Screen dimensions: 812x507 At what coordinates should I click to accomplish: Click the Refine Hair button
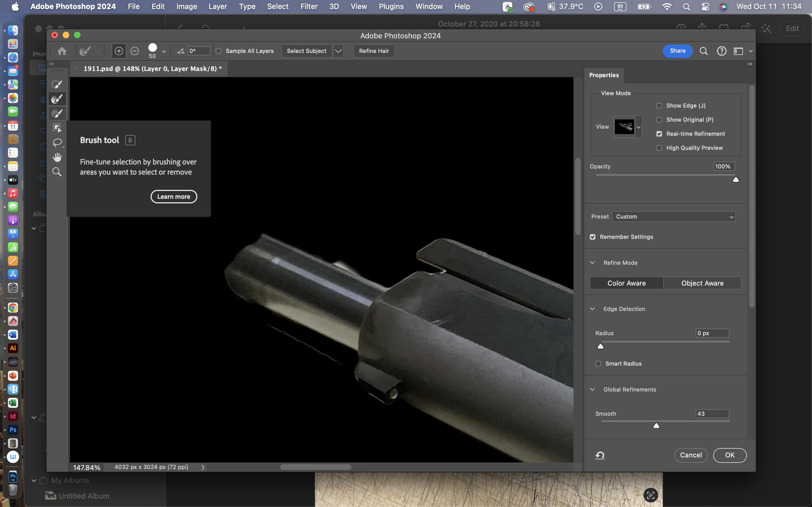point(374,51)
